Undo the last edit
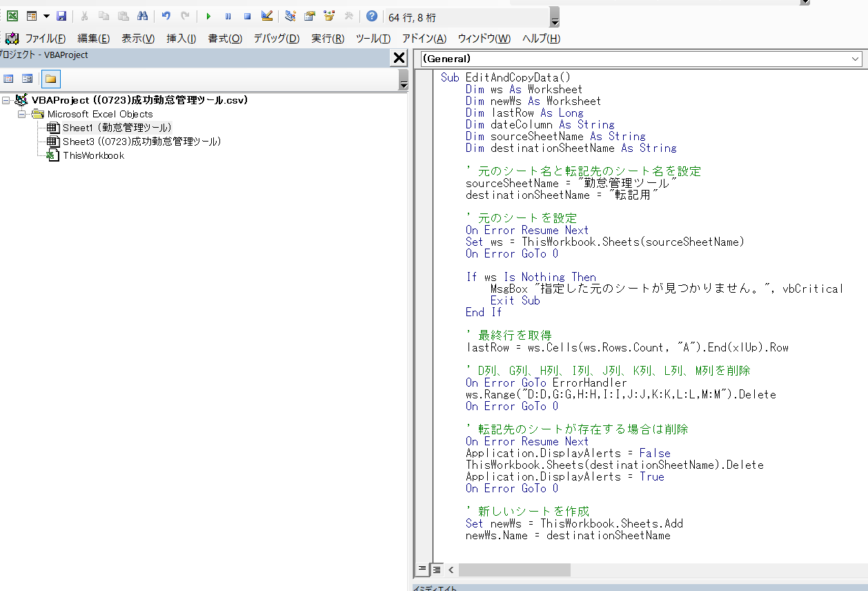 [166, 16]
